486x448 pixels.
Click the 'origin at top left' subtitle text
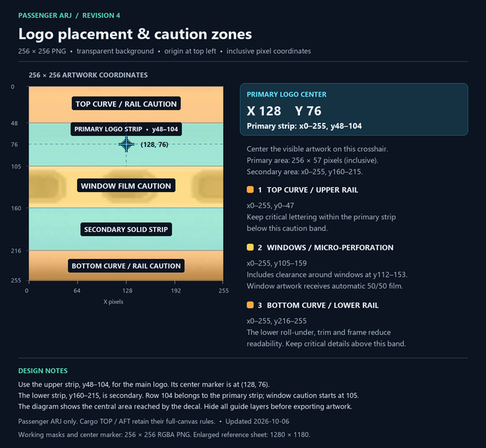[x=190, y=51]
